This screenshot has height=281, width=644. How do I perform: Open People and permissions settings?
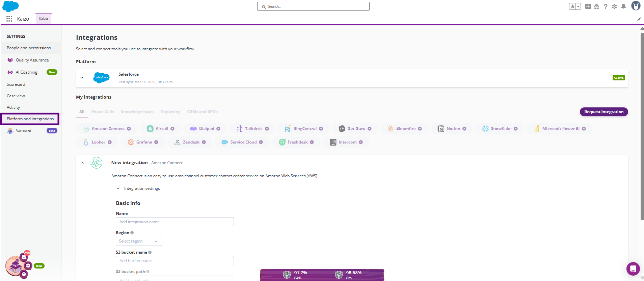tap(31, 48)
